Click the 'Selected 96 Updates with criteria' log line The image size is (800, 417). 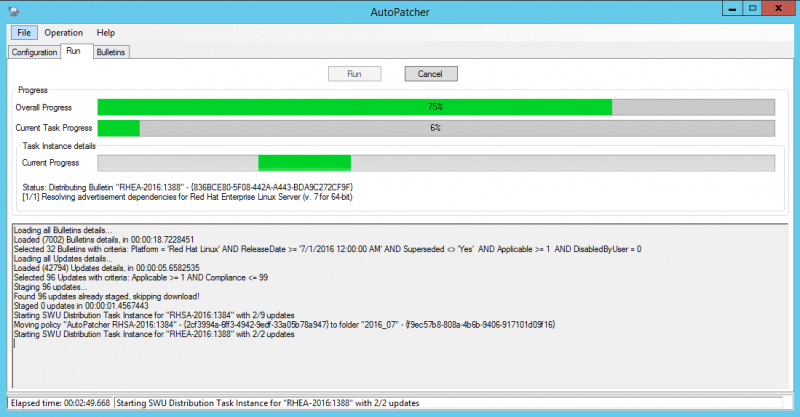(x=141, y=278)
